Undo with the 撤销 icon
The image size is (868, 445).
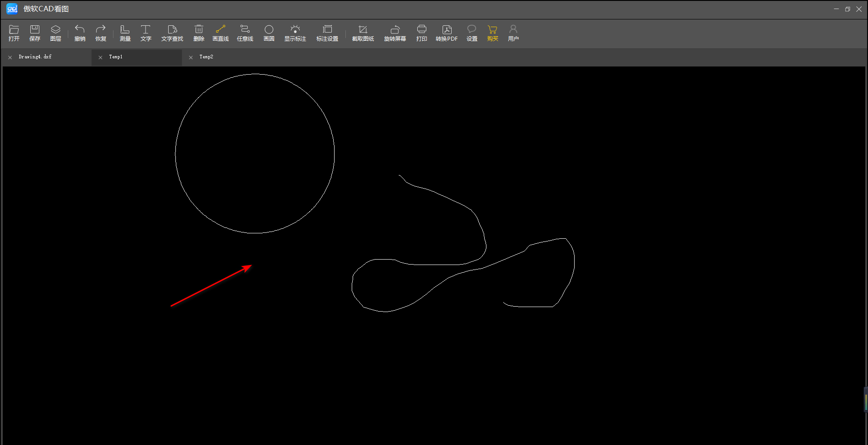(80, 33)
